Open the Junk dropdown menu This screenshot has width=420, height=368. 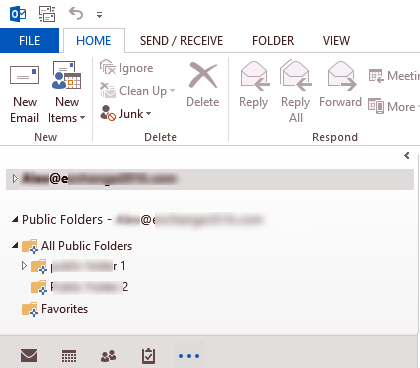pyautogui.click(x=126, y=114)
